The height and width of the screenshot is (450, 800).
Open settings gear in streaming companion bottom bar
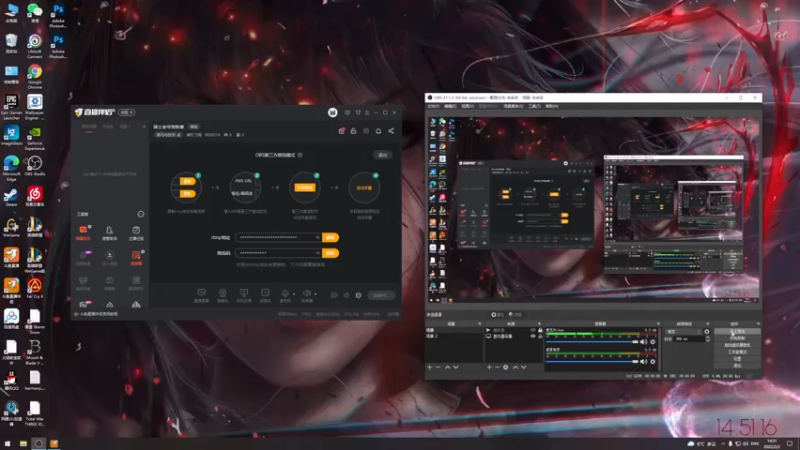point(358,295)
